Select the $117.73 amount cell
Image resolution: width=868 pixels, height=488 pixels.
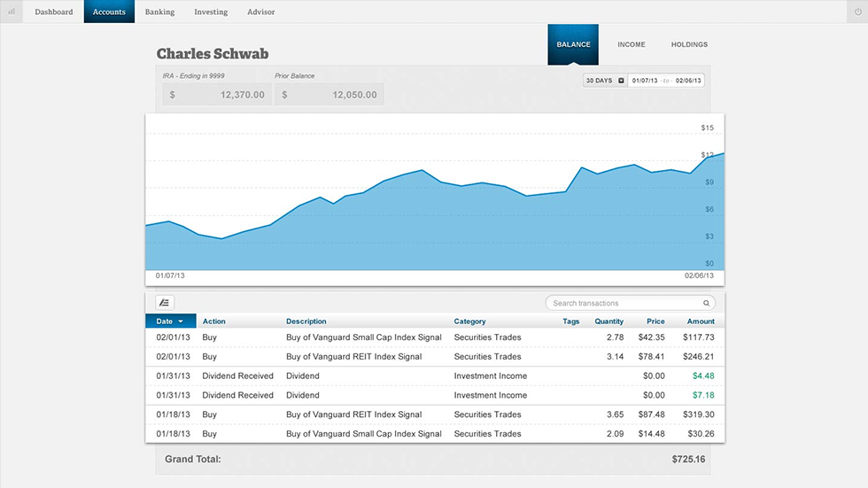pos(698,337)
